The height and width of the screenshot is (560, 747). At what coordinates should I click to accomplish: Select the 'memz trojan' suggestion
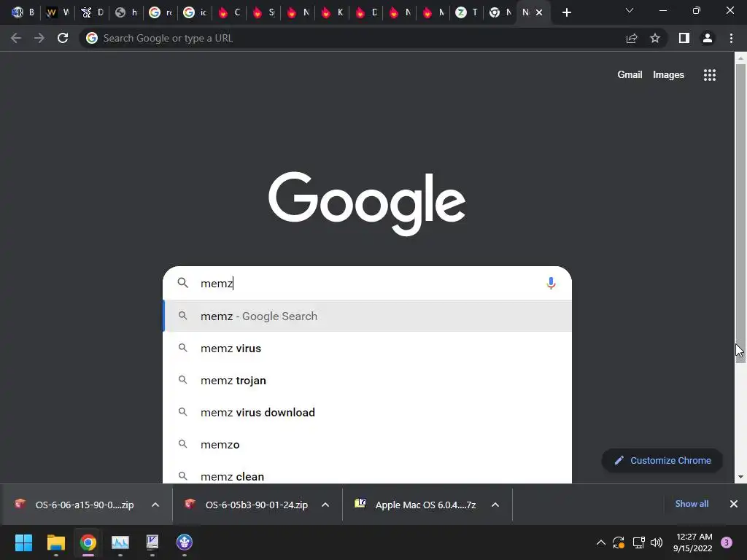[x=367, y=381]
